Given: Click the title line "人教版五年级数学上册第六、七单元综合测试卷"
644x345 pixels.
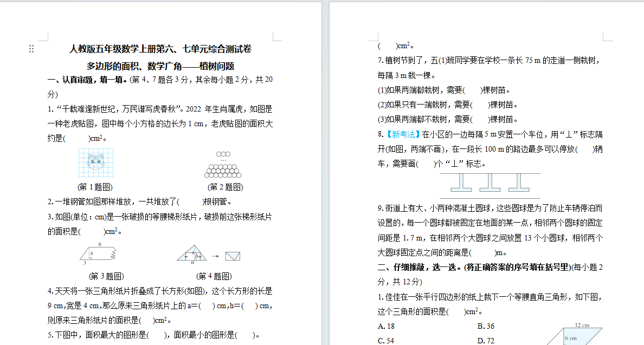Looking at the screenshot, I should tap(160, 49).
